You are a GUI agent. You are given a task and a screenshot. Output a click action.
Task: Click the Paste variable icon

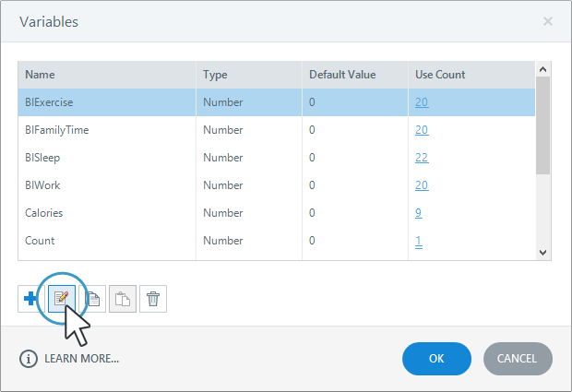click(123, 299)
